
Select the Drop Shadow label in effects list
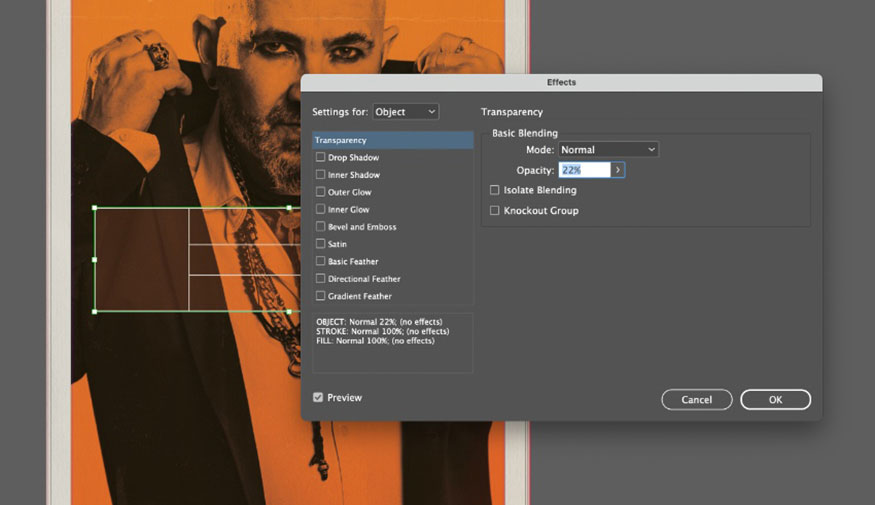pyautogui.click(x=353, y=157)
